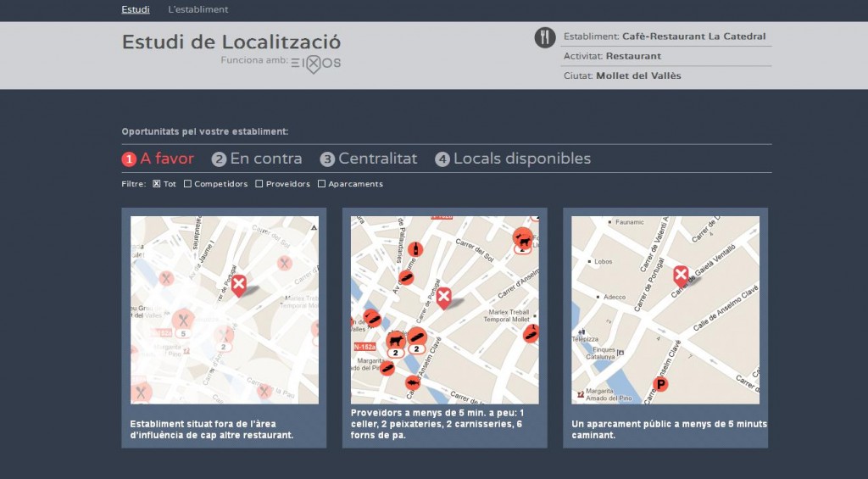The width and height of the screenshot is (868, 479).
Task: Click the Estudi navigation link
Action: (136, 9)
